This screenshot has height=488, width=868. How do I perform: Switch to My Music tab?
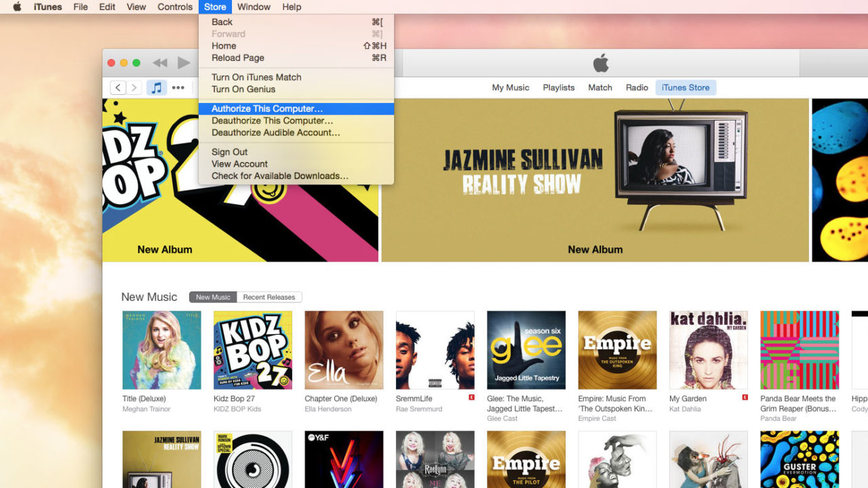[511, 87]
